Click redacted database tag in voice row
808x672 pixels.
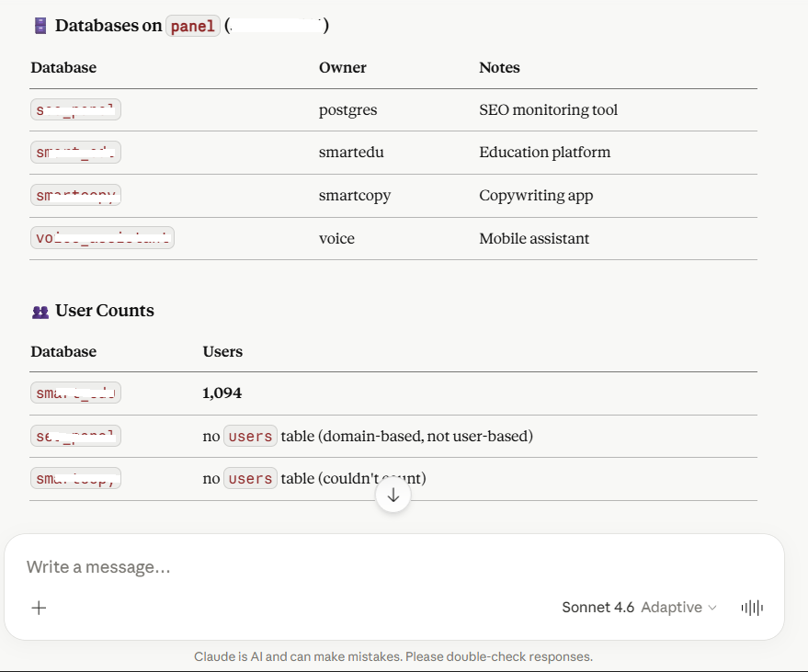pos(102,237)
